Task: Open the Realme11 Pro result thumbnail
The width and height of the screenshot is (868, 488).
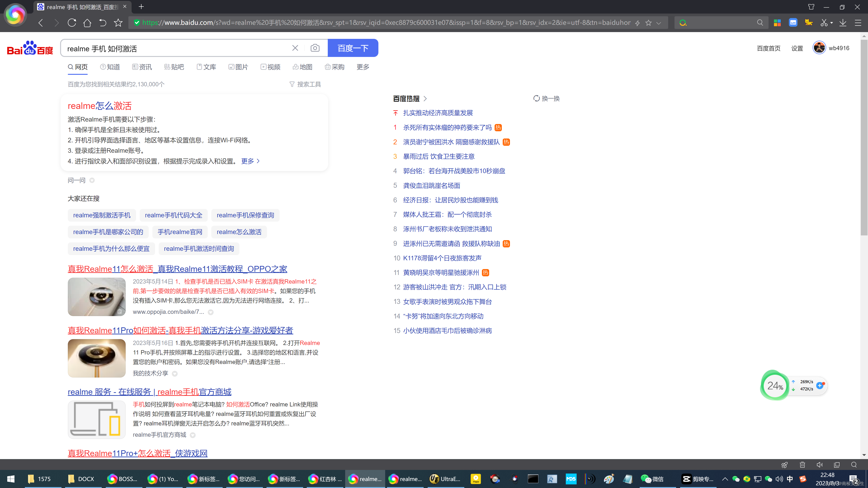Action: click(97, 358)
